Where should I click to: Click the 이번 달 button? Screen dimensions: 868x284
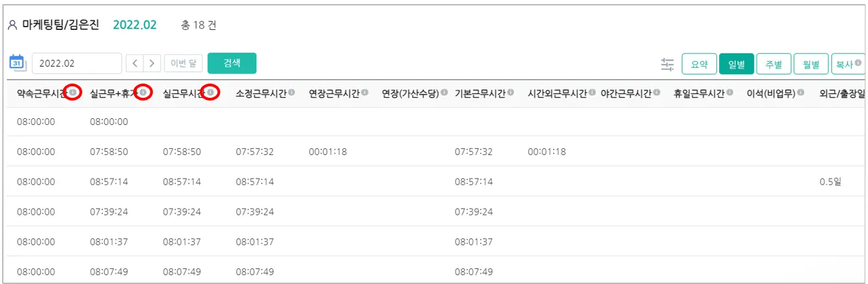182,63
